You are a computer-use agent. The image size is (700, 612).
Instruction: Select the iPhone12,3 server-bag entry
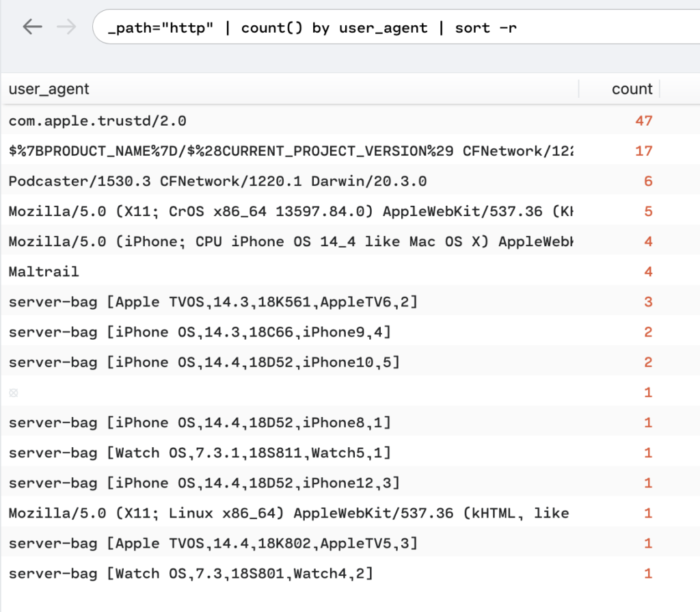204,483
